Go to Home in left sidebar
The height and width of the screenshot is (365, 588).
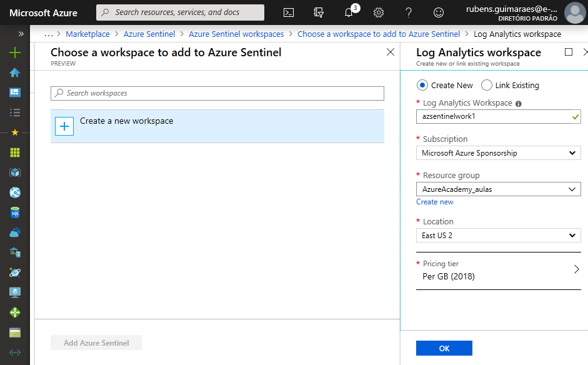15,72
